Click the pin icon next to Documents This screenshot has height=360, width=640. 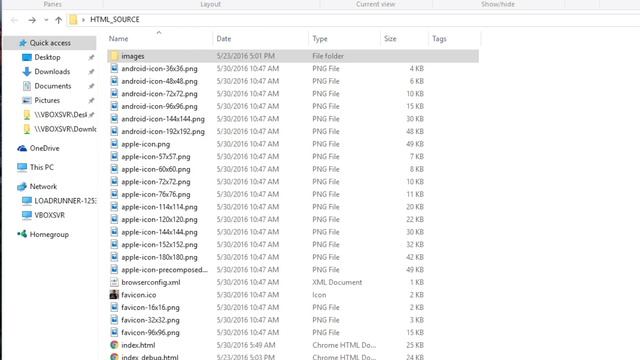(91, 86)
